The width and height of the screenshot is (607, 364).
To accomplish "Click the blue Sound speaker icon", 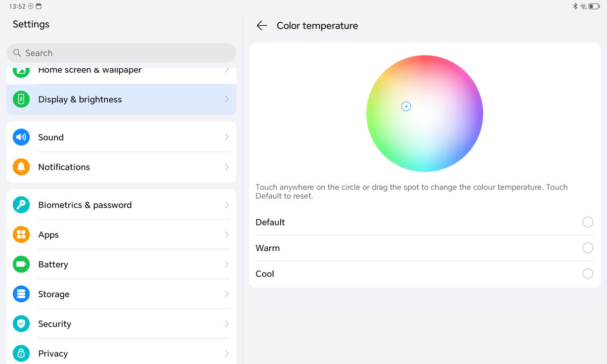I will coord(21,137).
